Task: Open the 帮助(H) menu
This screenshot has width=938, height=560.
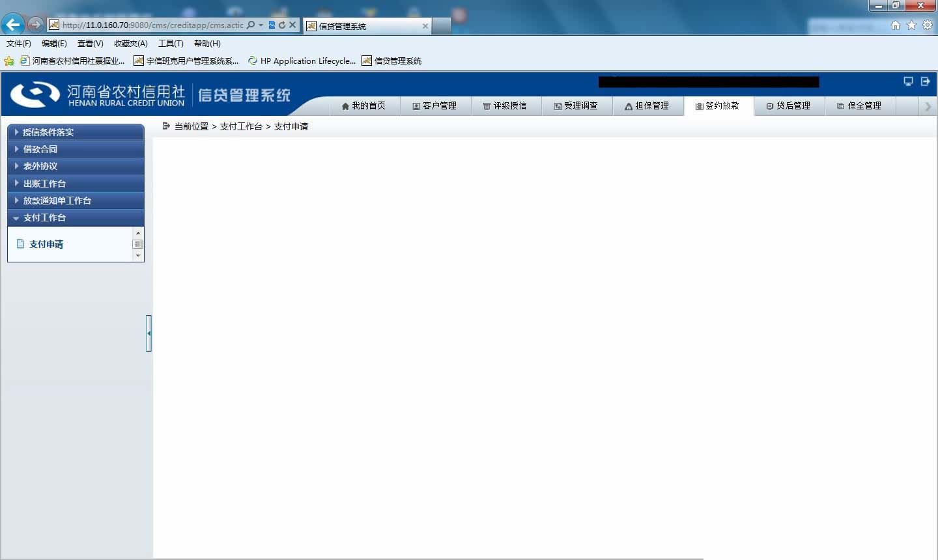Action: click(x=207, y=44)
